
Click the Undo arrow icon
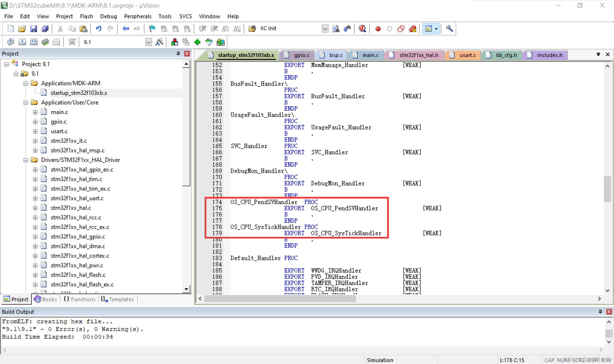[x=99, y=29]
